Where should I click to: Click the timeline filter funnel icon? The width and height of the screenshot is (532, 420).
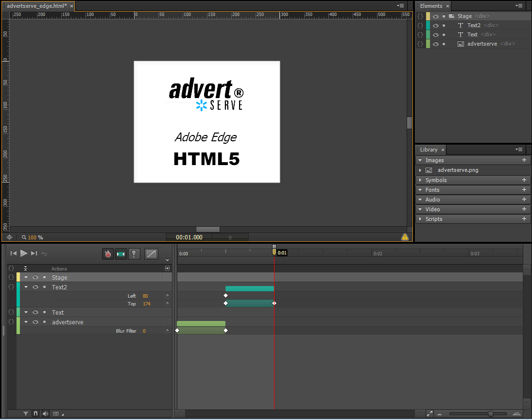click(x=26, y=414)
